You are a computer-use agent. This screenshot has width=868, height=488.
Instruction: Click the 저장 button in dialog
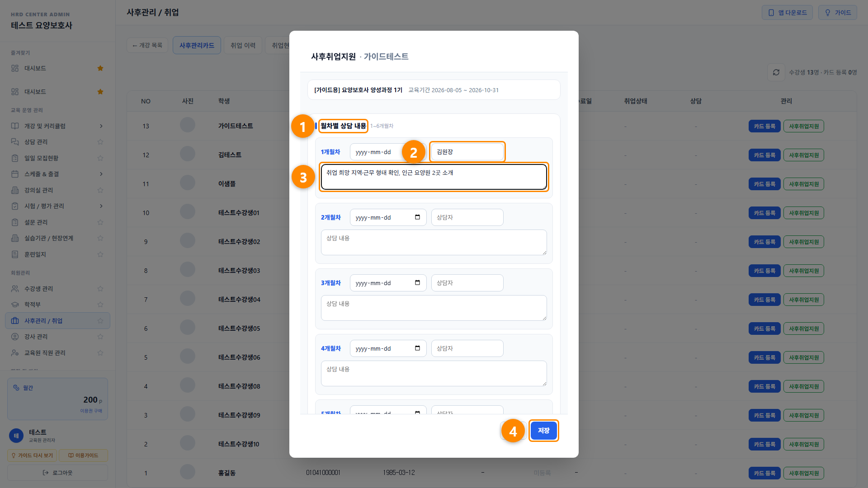pyautogui.click(x=543, y=431)
